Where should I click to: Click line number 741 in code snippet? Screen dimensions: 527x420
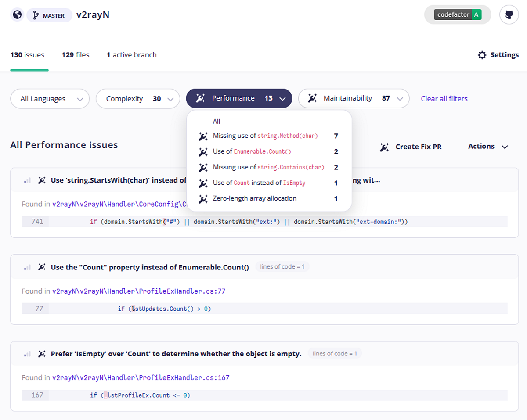point(37,222)
